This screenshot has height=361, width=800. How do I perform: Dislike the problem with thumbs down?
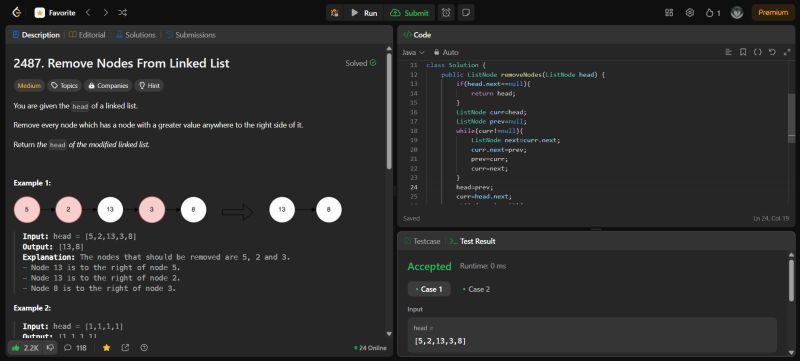[x=50, y=348]
